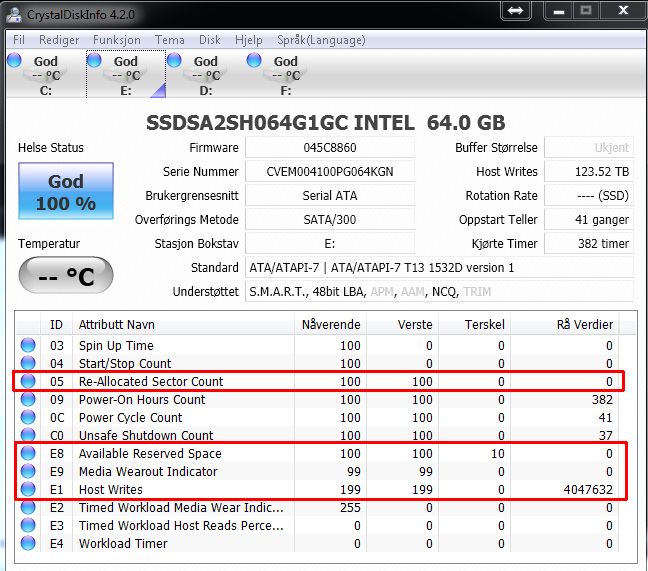
Task: Click the serial number CVEM004100PG064KGN field
Action: coord(330,171)
